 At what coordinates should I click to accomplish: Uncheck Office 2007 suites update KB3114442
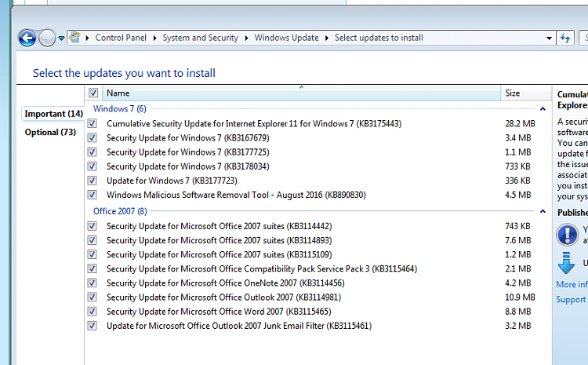(x=93, y=226)
